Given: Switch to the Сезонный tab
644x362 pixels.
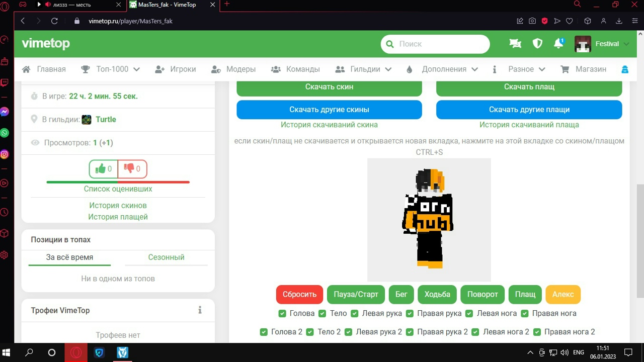Looking at the screenshot, I should click(166, 257).
